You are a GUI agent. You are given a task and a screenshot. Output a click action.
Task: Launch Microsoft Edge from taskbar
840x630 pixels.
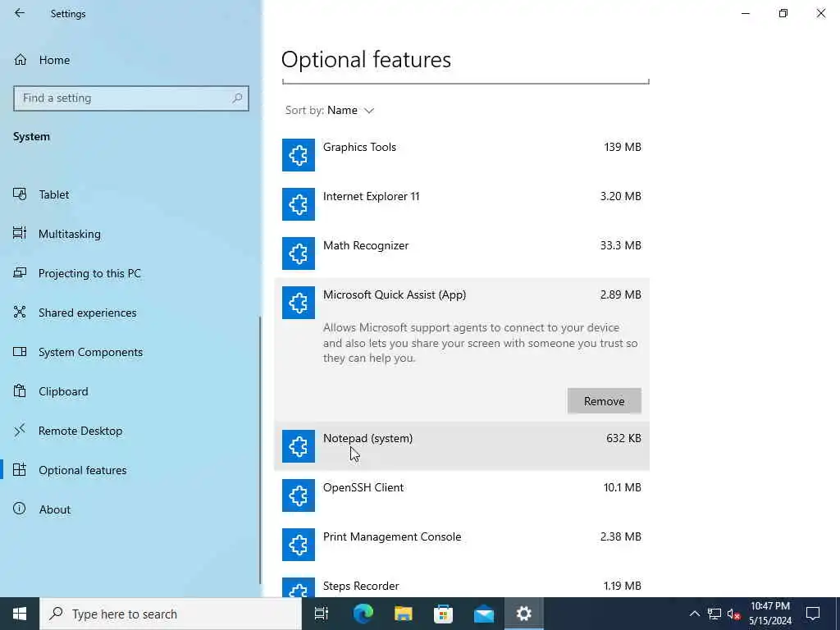point(363,614)
